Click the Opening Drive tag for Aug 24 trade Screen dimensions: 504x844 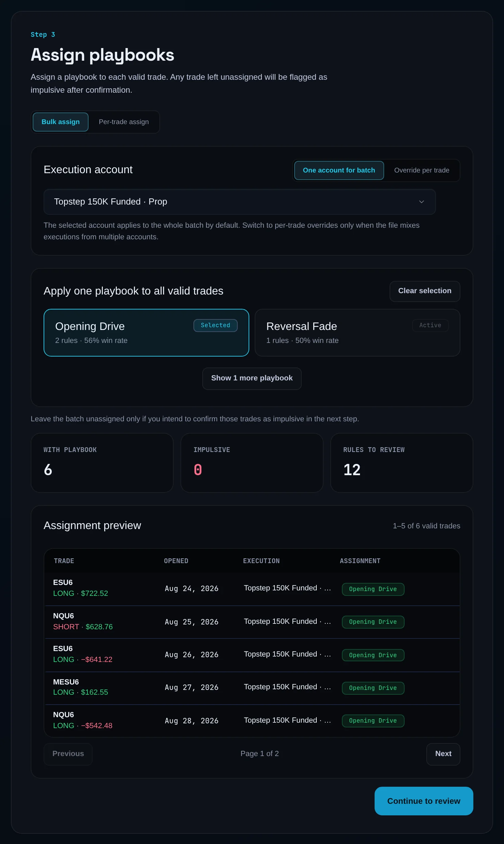(x=373, y=589)
